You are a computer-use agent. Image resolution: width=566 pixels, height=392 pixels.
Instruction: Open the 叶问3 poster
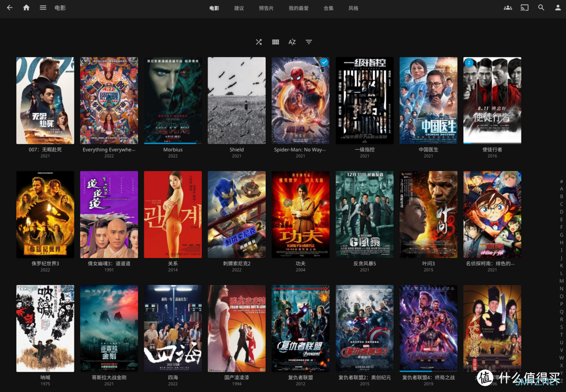point(429,214)
